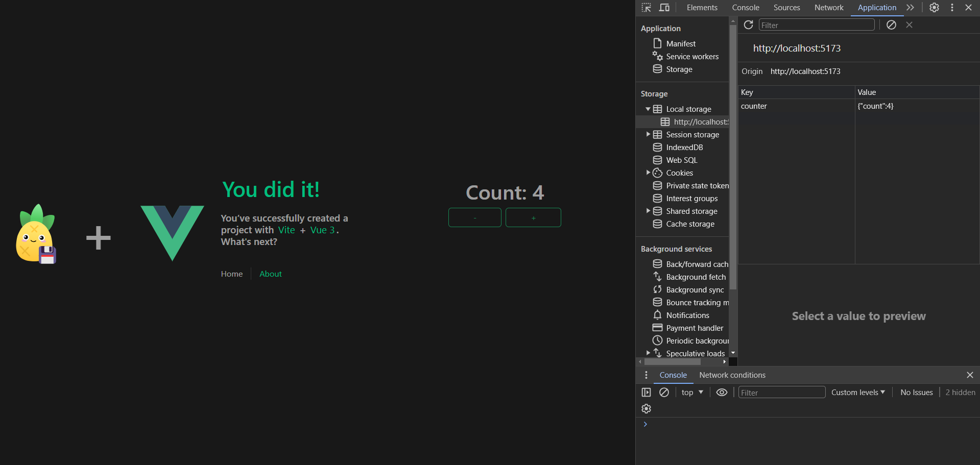
Task: Open Web SQL in the sidebar
Action: tap(683, 160)
